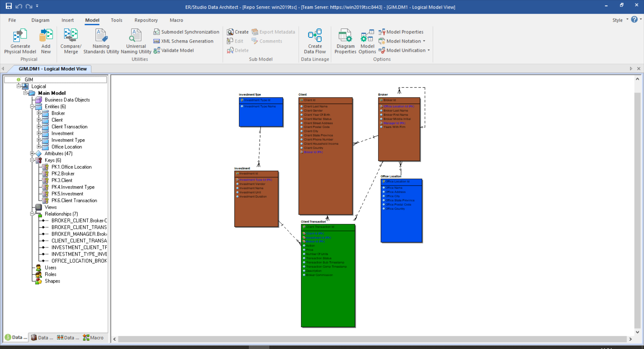Switch to the Tools ribbon tab
The width and height of the screenshot is (644, 349).
click(116, 20)
